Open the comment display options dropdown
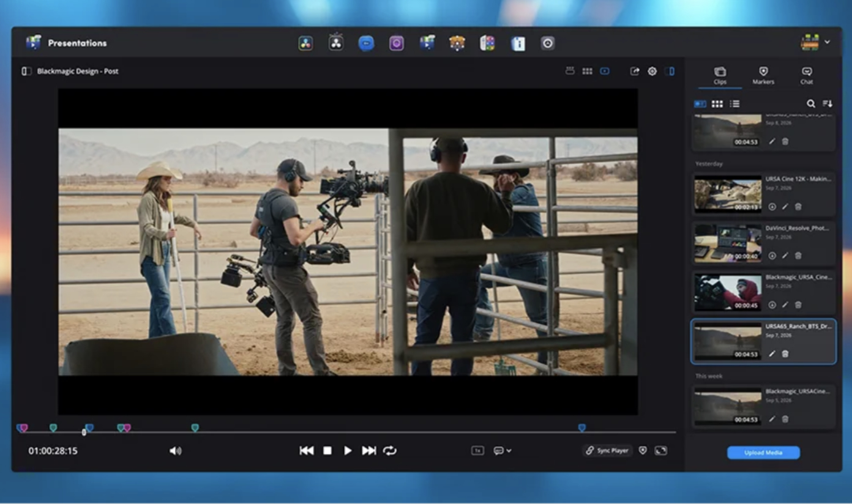852x504 pixels. click(x=503, y=451)
